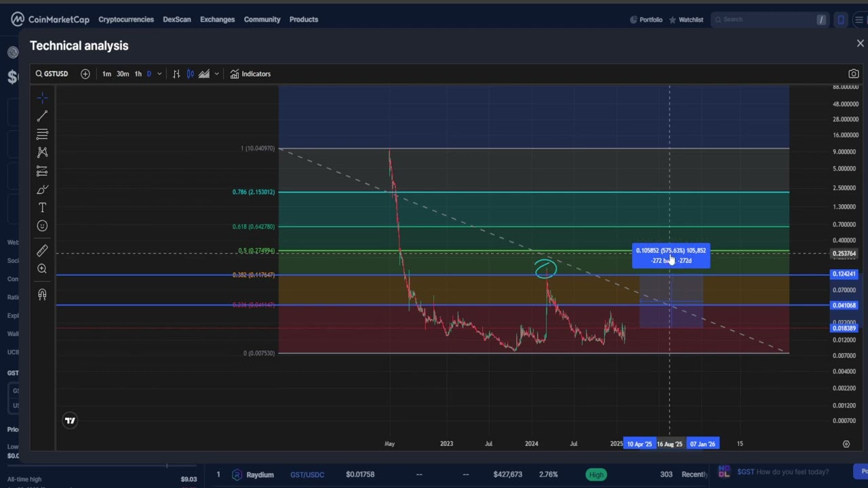
Task: Toggle magnet mode for drawings
Action: [x=42, y=294]
